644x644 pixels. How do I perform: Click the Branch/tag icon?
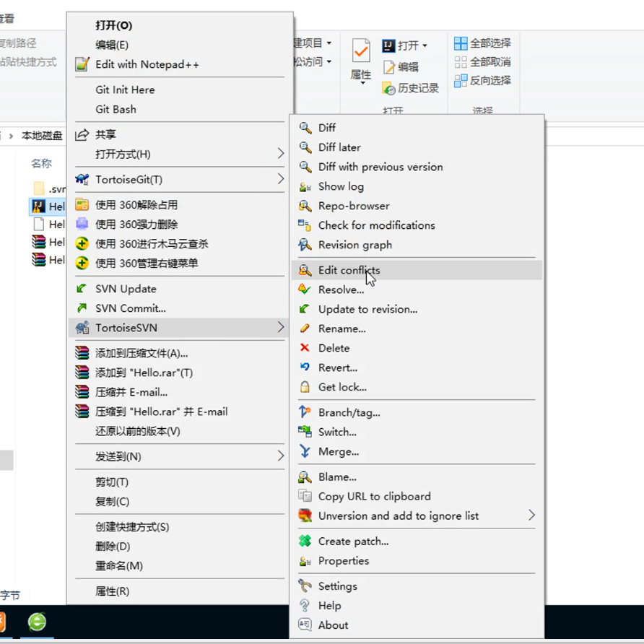click(305, 412)
